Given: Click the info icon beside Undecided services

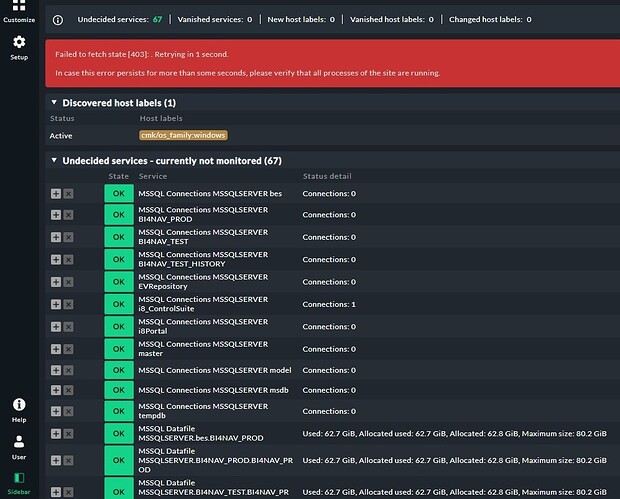Looking at the screenshot, I should click(x=58, y=19).
